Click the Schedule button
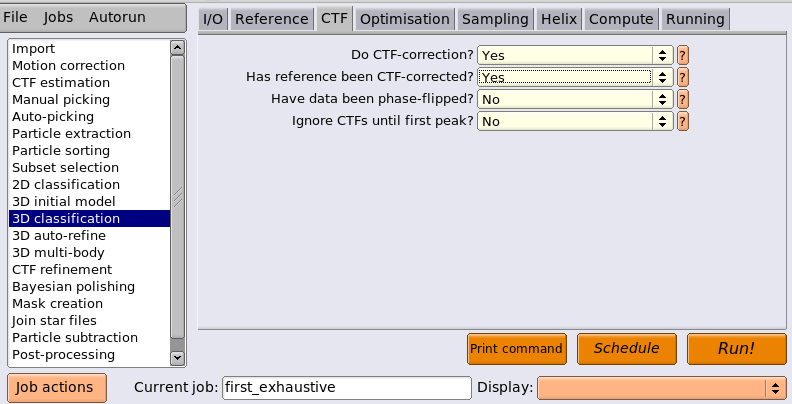 click(x=626, y=348)
